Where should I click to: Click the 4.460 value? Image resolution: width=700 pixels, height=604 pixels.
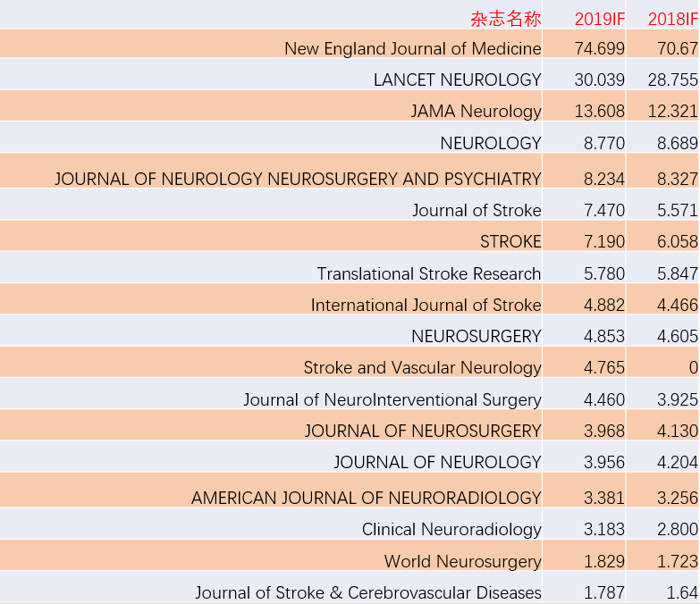(604, 399)
